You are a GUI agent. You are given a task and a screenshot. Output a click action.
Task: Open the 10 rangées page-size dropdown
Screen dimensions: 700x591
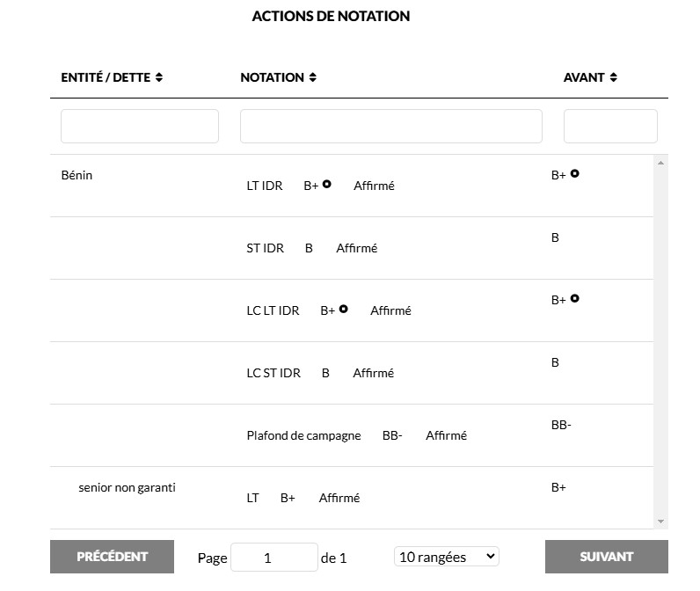click(446, 557)
